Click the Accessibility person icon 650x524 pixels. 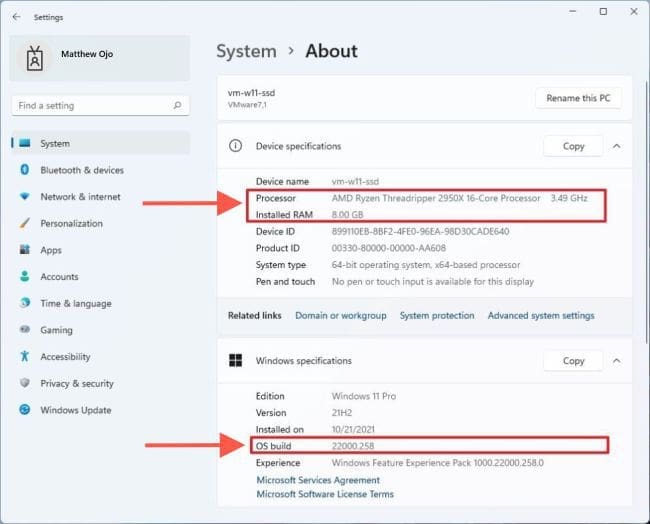25,357
